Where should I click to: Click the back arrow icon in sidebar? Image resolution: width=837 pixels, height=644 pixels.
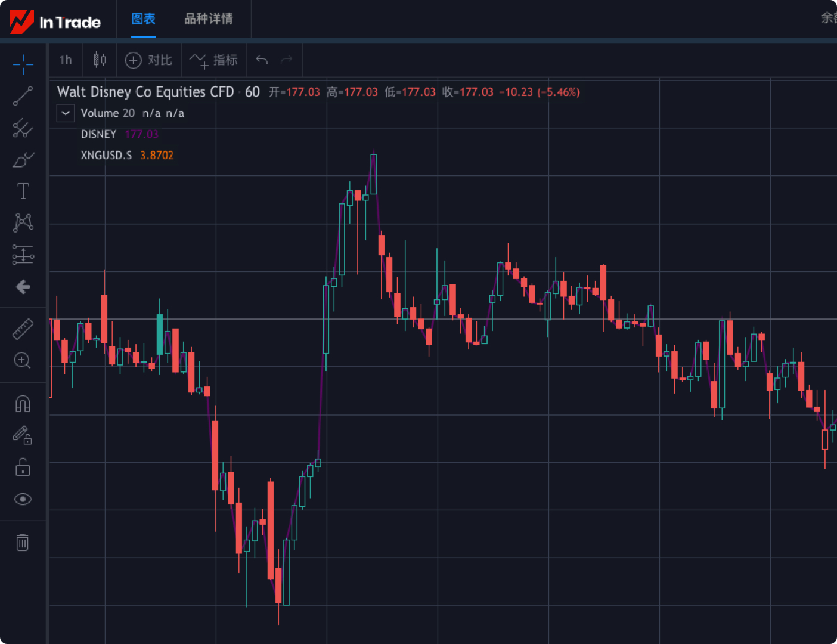point(23,287)
